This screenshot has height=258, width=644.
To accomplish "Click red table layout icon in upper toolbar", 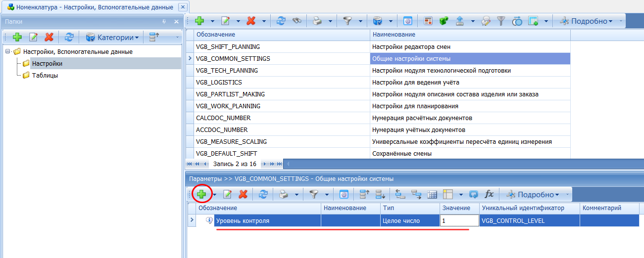I will pos(429,21).
